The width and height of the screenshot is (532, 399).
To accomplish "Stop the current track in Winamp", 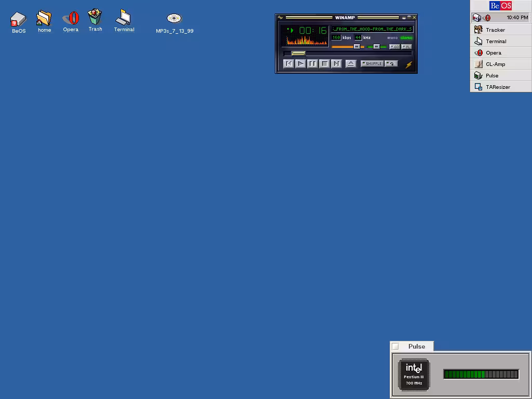I will coord(324,64).
